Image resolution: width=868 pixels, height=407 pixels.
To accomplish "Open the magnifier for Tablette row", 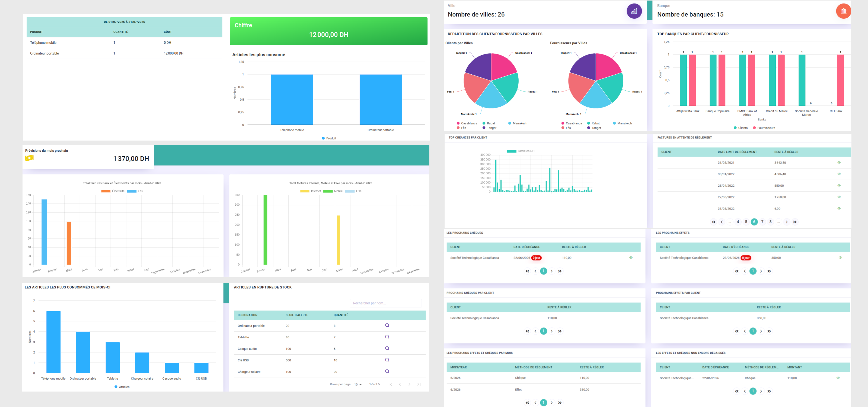I will pyautogui.click(x=387, y=337).
